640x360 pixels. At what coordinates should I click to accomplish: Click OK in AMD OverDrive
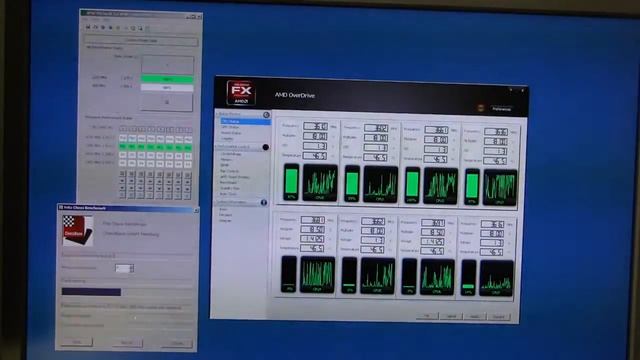click(x=427, y=316)
